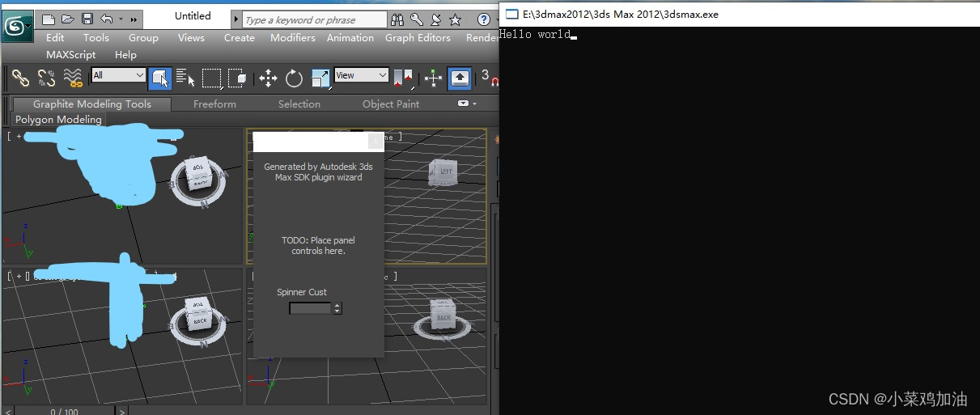Select the Select and Scale tool
Screen dimensions: 980x415
pyautogui.click(x=320, y=78)
